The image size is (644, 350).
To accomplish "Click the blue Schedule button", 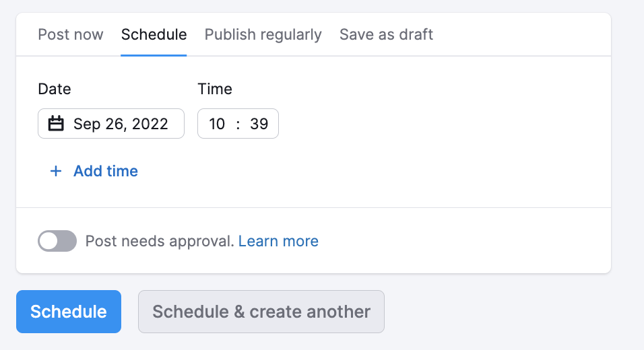I will [69, 312].
